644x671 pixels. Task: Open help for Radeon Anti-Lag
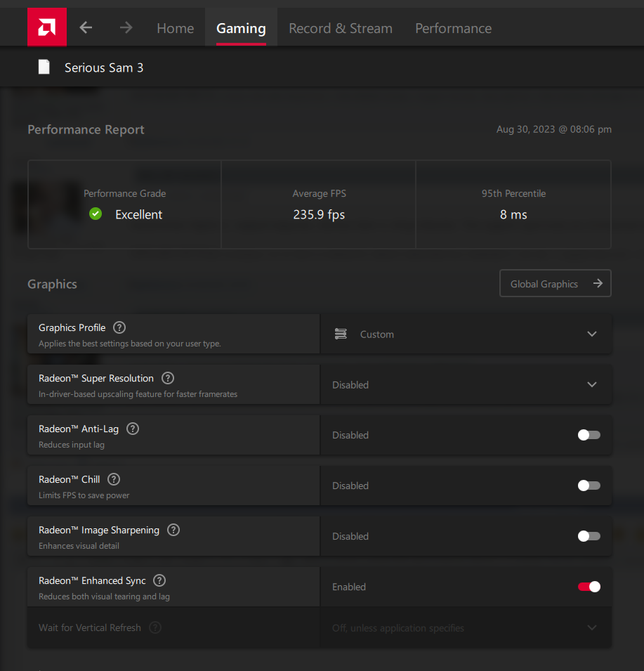(x=133, y=429)
